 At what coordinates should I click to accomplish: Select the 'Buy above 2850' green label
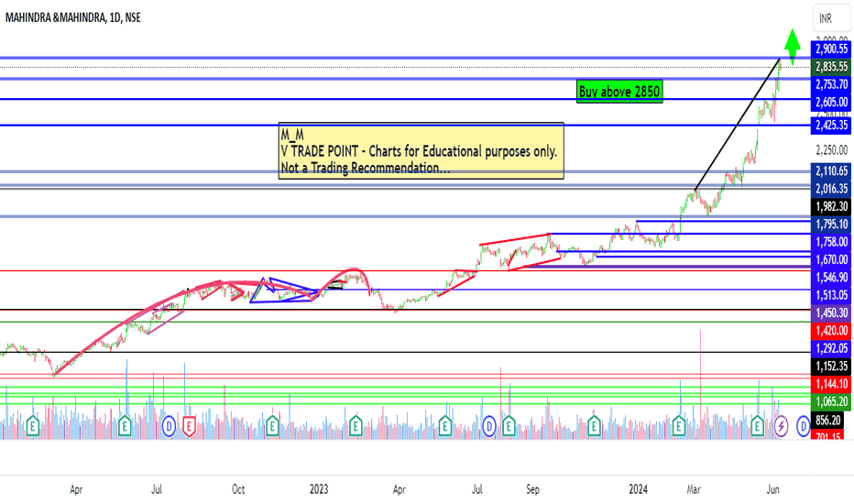619,92
